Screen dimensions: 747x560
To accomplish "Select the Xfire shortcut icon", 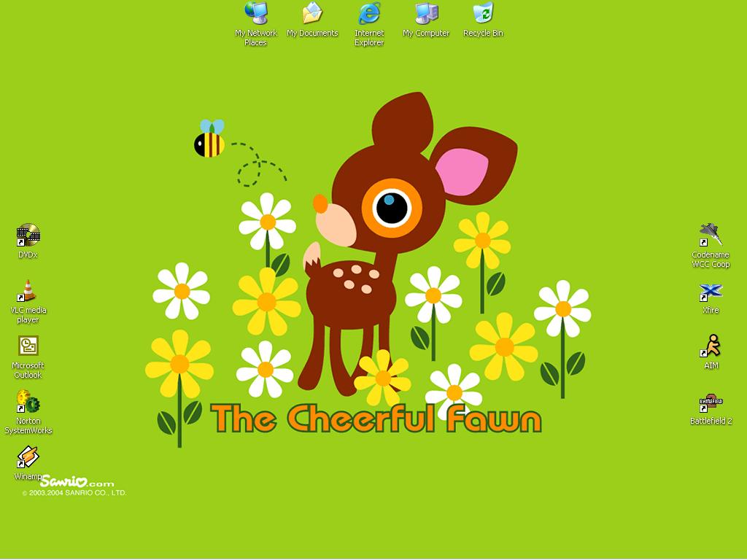I will (711, 292).
